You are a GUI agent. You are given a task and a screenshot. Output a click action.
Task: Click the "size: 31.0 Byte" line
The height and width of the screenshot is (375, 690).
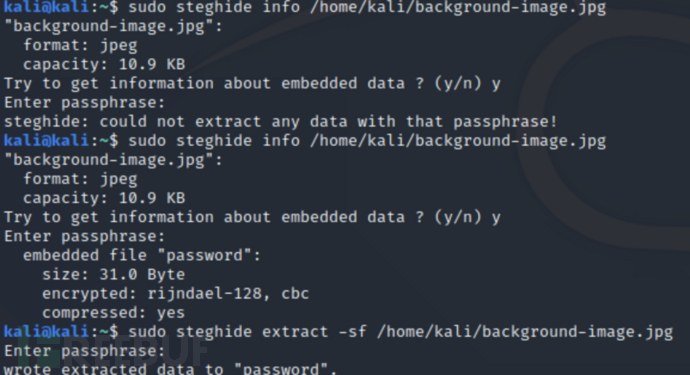point(114,275)
